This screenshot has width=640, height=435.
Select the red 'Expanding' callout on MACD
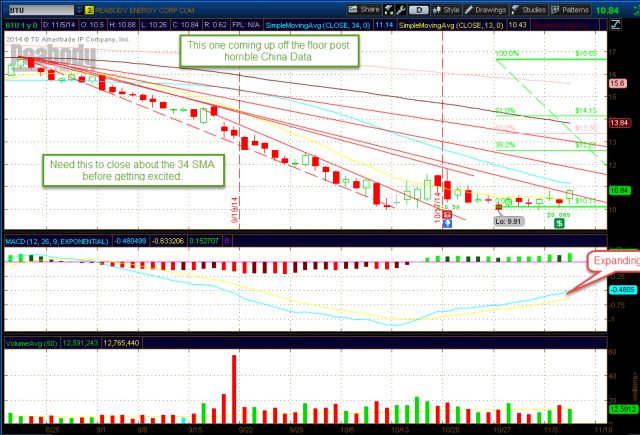(x=613, y=261)
